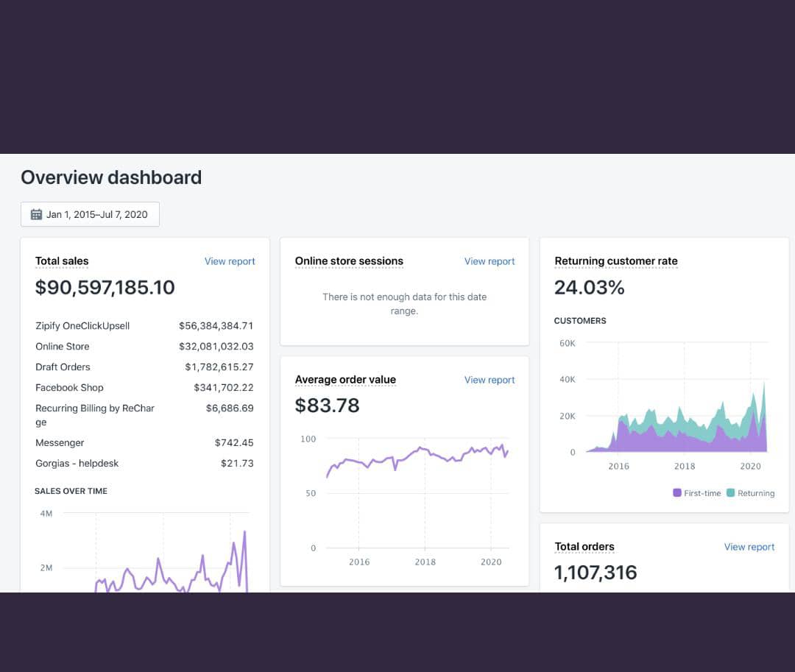
Task: Open View report for Average order value
Action: (x=490, y=380)
